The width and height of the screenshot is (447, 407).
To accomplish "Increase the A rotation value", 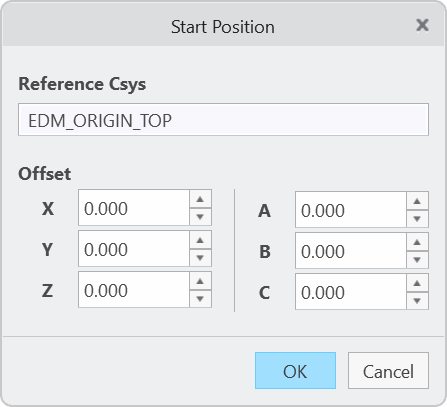I will tap(417, 201).
